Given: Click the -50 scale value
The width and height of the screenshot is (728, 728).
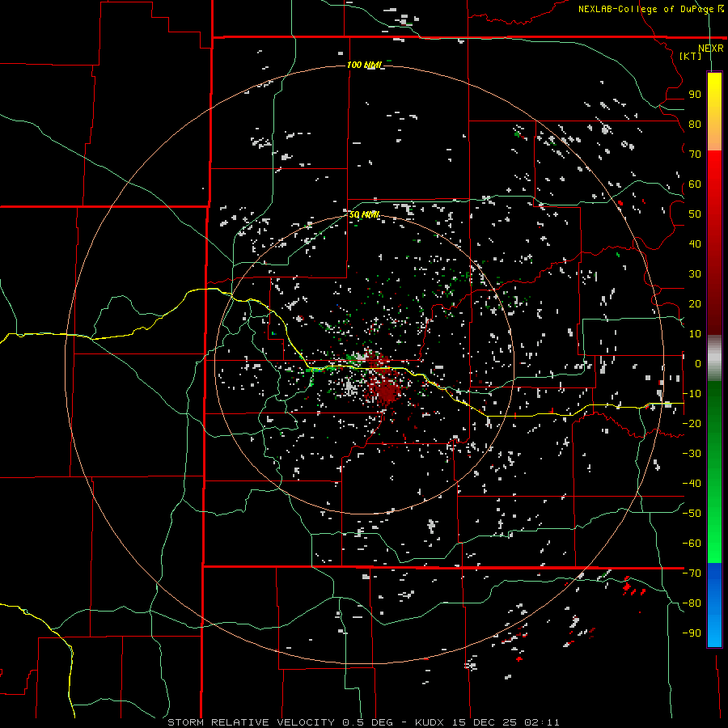Looking at the screenshot, I should (692, 514).
